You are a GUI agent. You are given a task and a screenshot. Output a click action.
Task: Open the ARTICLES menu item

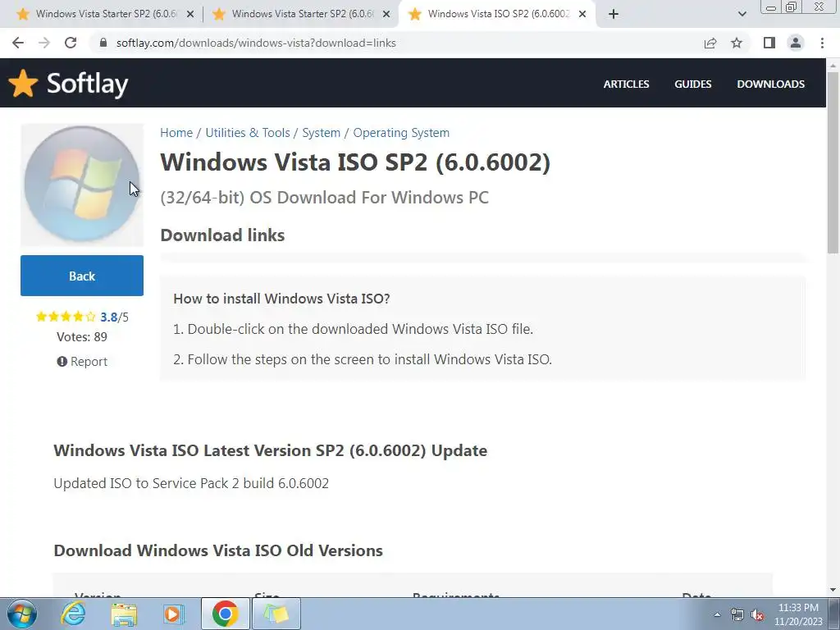pos(626,84)
